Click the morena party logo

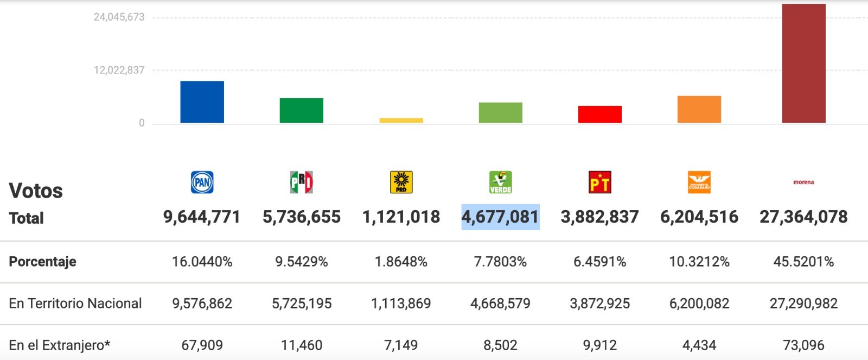pos(803,182)
